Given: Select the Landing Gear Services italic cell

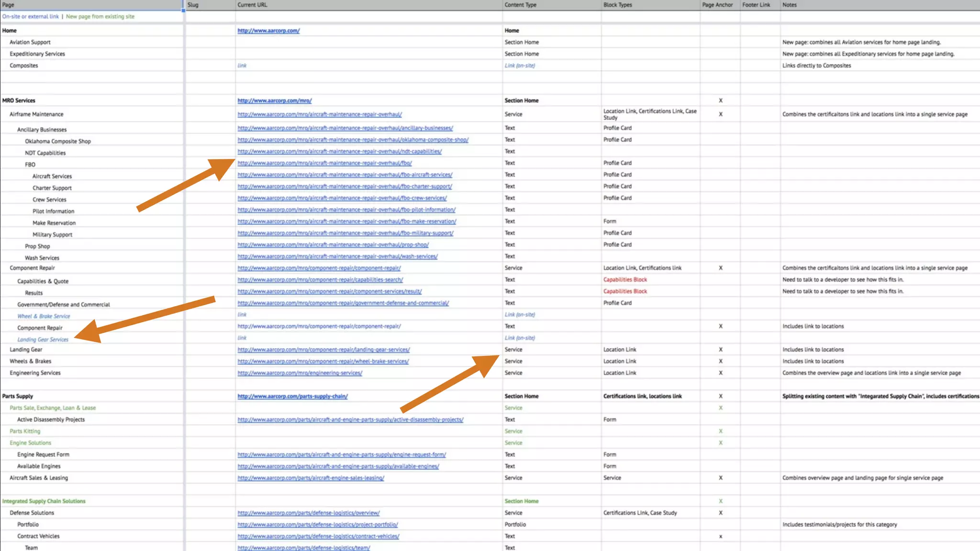Looking at the screenshot, I should pos(43,340).
